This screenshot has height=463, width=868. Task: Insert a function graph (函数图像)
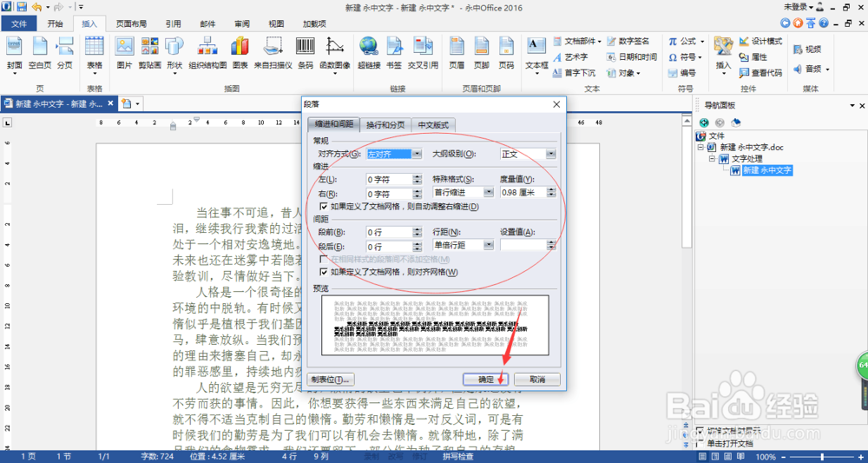point(335,54)
